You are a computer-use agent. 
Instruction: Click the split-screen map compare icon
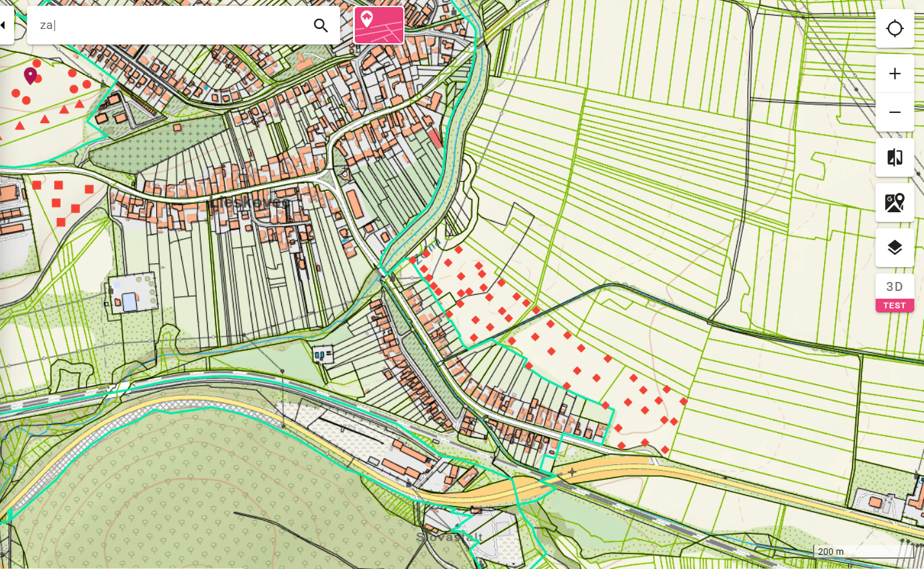(x=894, y=157)
